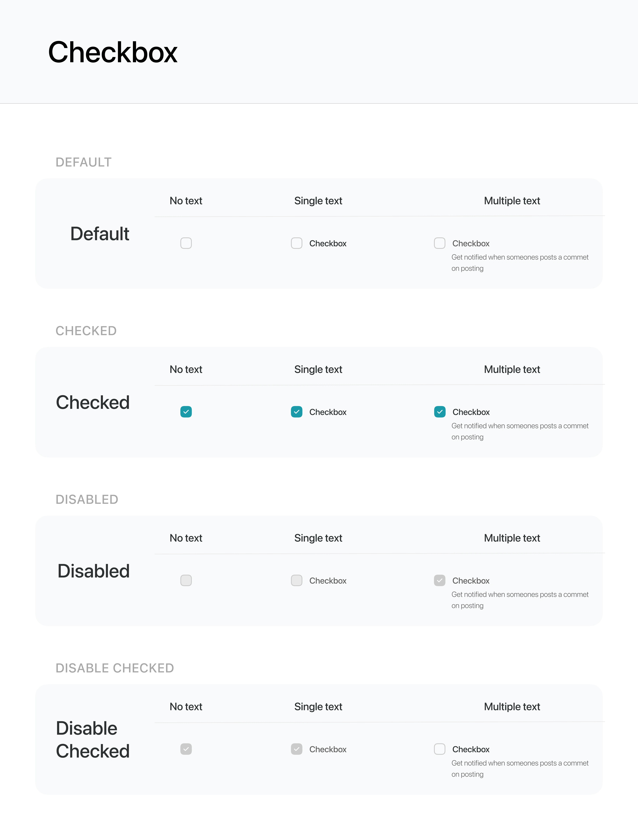Image resolution: width=638 pixels, height=840 pixels.
Task: Check the Default multiple text checkbox
Action: (x=440, y=243)
